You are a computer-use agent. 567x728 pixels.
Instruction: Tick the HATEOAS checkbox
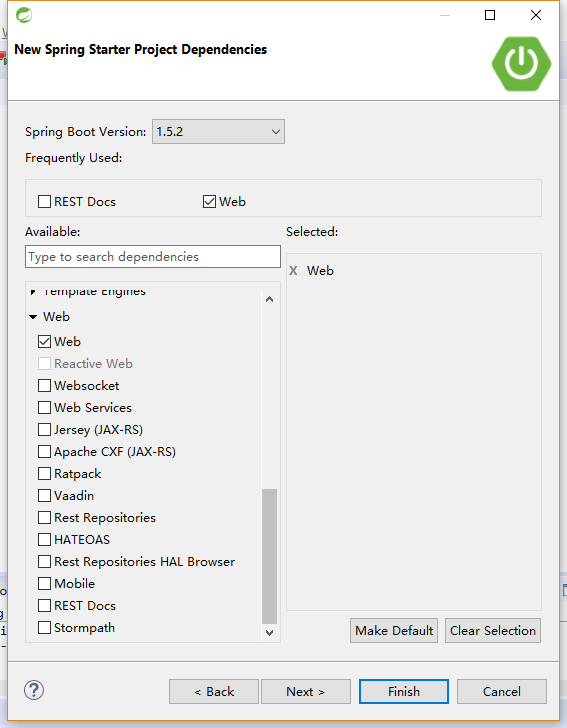pos(45,540)
